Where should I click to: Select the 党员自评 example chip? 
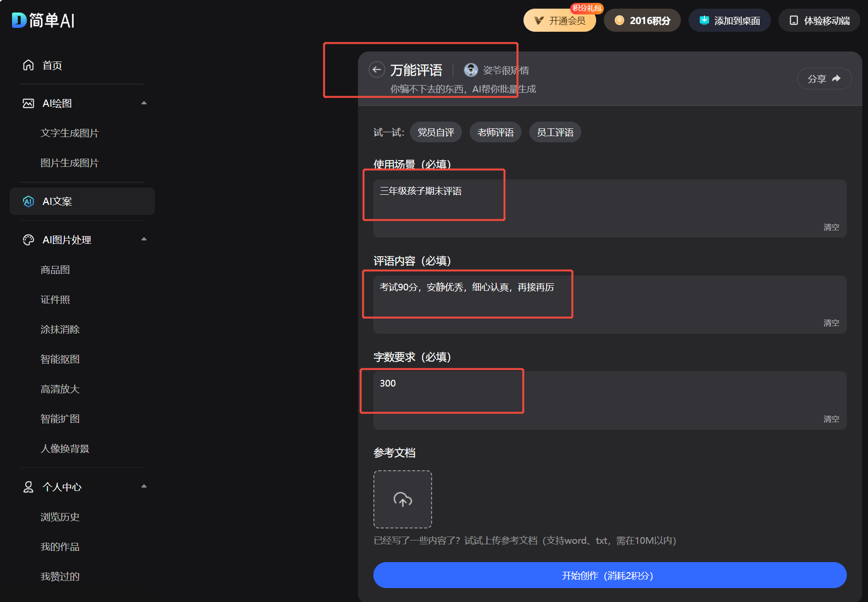pyautogui.click(x=435, y=132)
